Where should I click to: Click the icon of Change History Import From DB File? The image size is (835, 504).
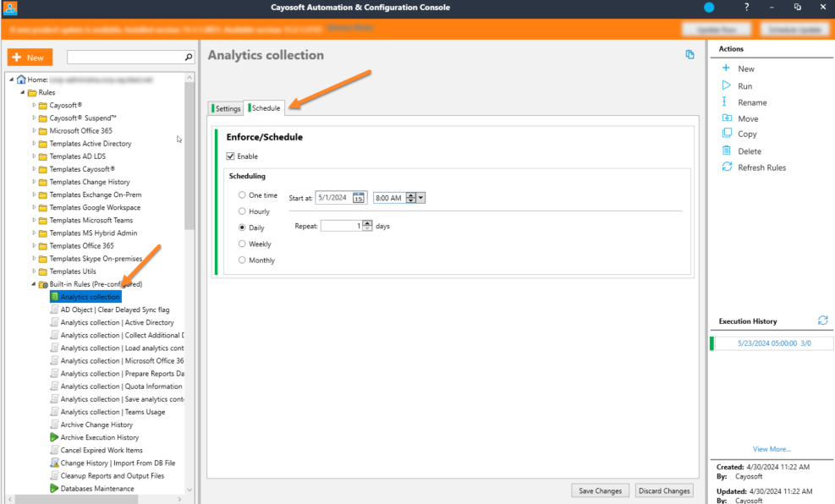click(x=54, y=463)
